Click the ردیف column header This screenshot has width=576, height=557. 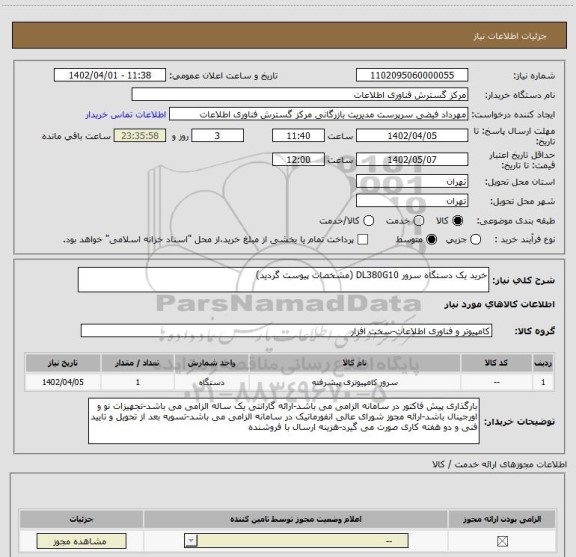tap(543, 363)
